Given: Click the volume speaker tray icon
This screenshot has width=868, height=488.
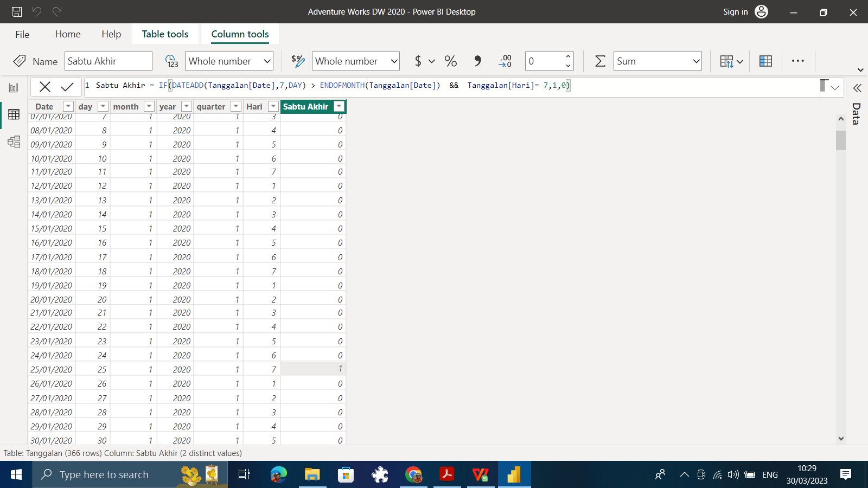Looking at the screenshot, I should point(733,474).
